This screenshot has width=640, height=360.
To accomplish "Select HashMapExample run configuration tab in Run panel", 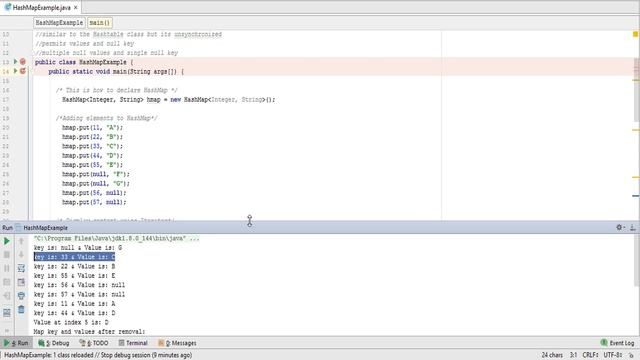I will coord(42,228).
